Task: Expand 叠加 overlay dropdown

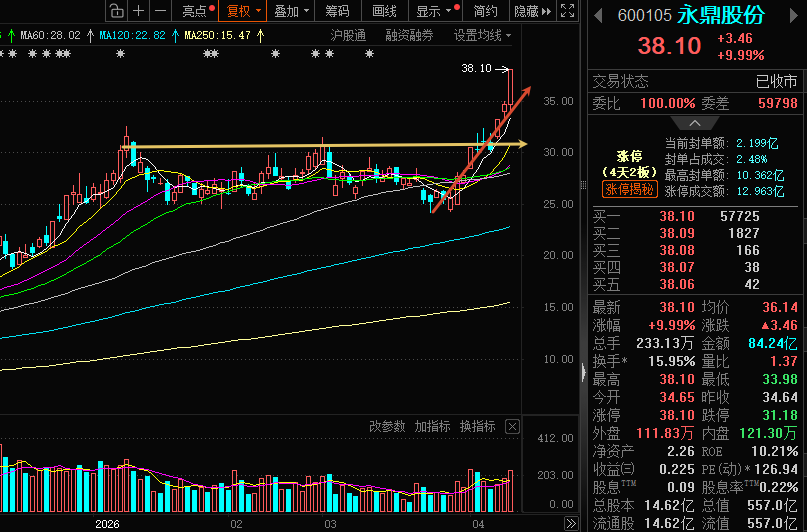Action: [291, 11]
